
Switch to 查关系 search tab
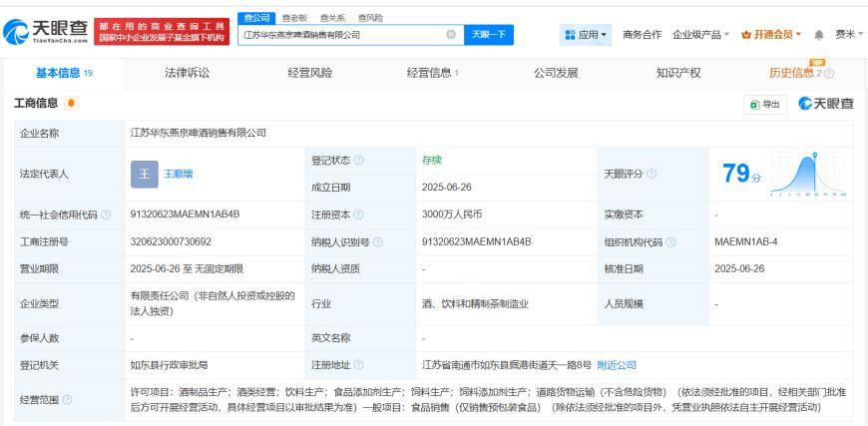(x=332, y=18)
